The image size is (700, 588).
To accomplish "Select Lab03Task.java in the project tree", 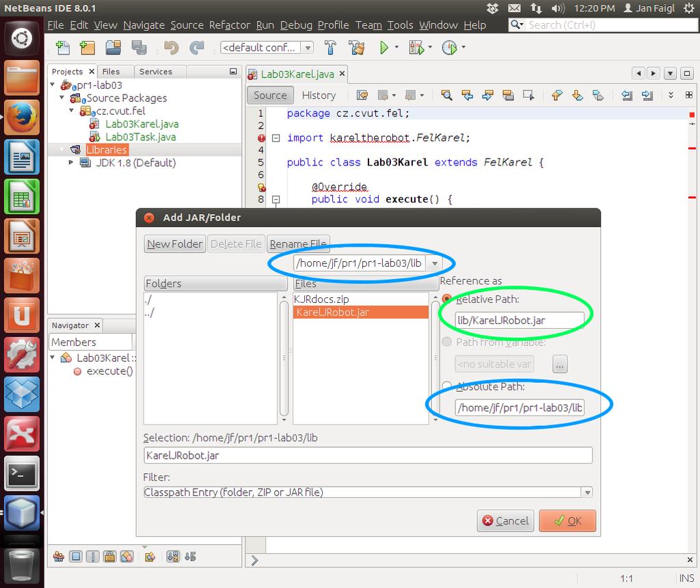I will (140, 137).
